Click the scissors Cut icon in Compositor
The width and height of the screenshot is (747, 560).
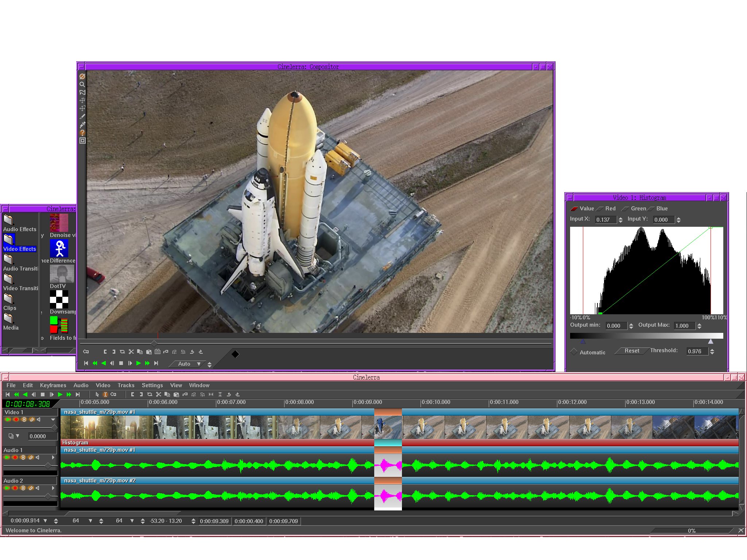coord(131,352)
